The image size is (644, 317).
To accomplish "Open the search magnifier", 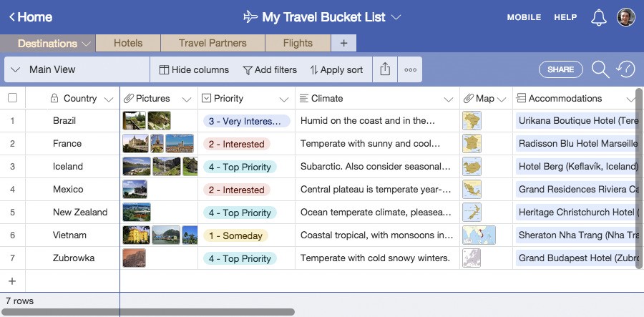I will (x=600, y=69).
